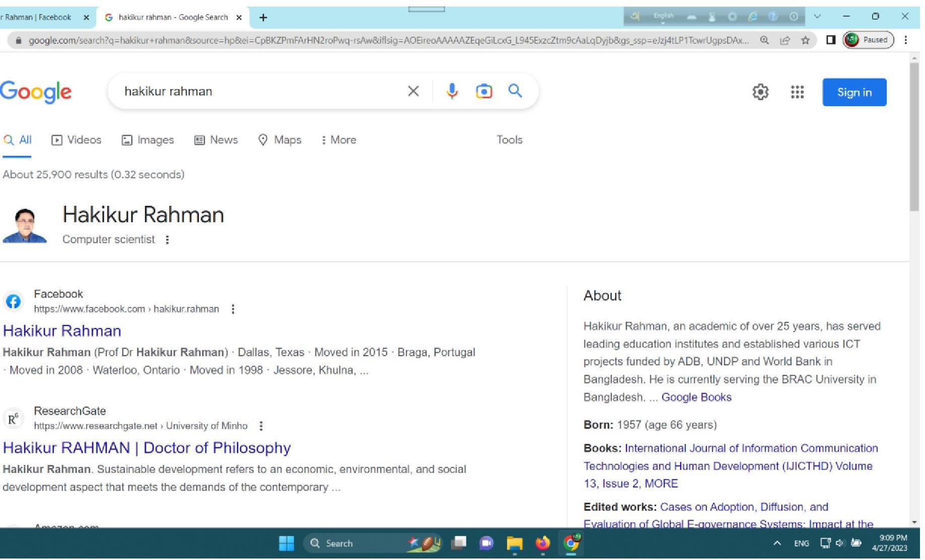Image resolution: width=925 pixels, height=560 pixels.
Task: Open the zoom indicator in address bar
Action: tap(764, 40)
